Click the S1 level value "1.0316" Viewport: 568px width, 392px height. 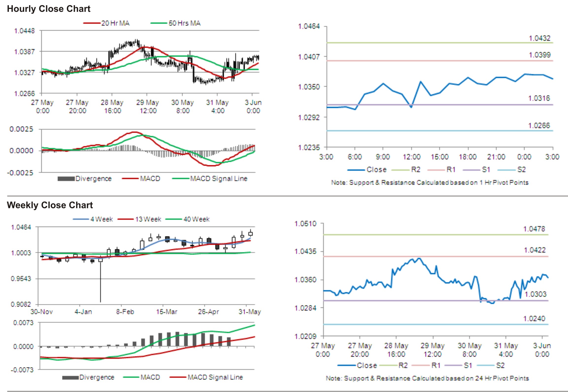coord(539,98)
